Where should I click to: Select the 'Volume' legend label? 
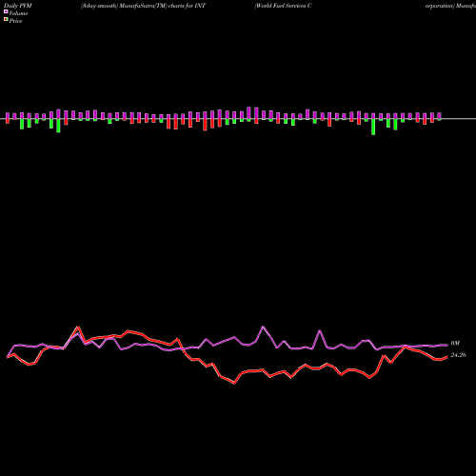click(x=18, y=13)
